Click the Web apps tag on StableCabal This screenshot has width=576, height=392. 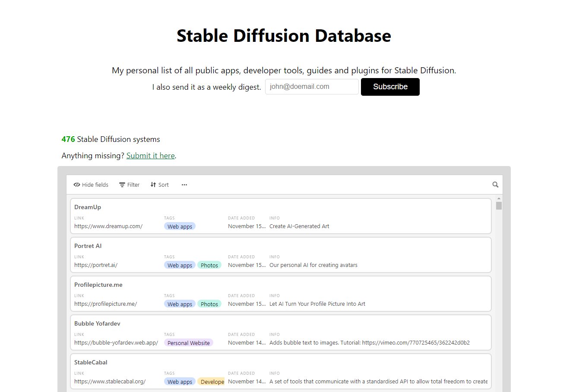click(180, 382)
